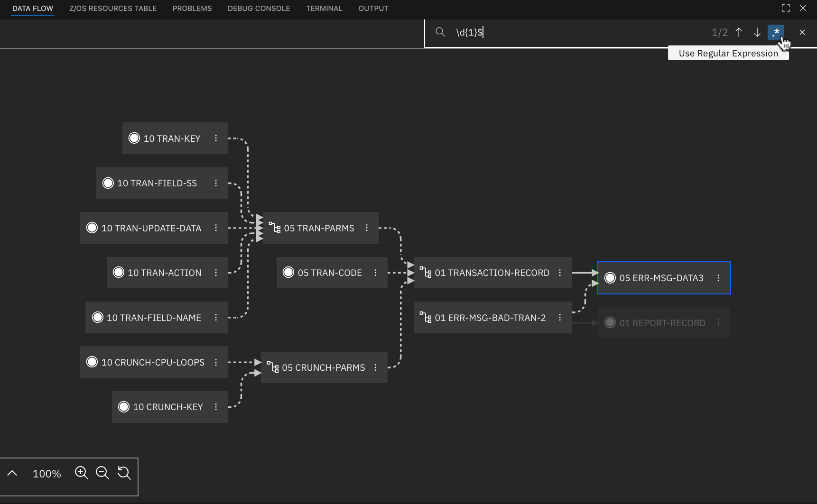The image size is (817, 504).
Task: Click inside the search text field
Action: click(x=569, y=32)
